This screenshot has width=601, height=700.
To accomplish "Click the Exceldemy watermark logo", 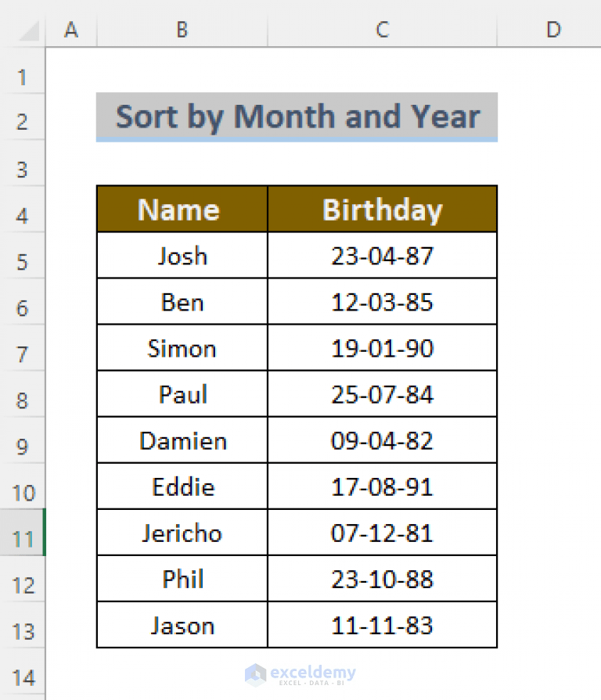I will [300, 673].
